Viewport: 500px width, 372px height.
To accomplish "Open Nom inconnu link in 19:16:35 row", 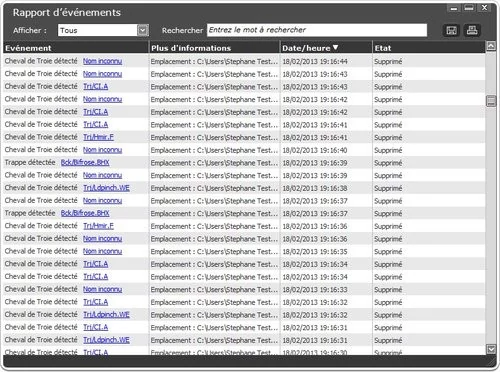I will point(102,251).
